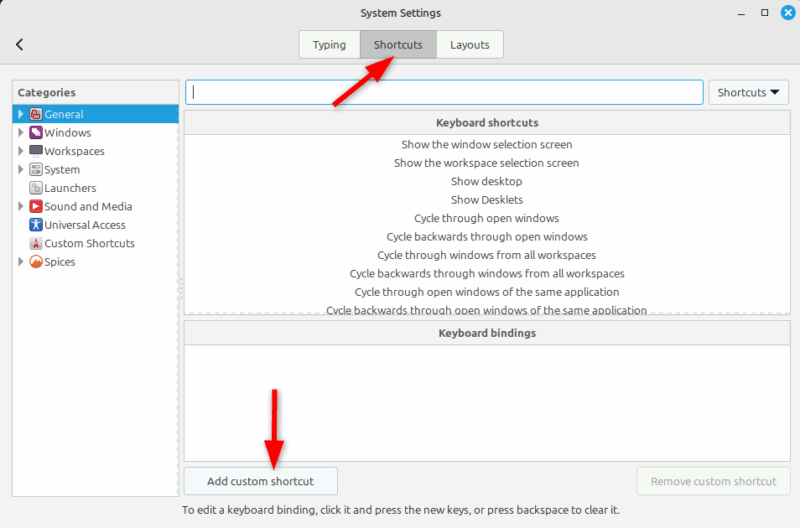Select the Spices category label

60,262
